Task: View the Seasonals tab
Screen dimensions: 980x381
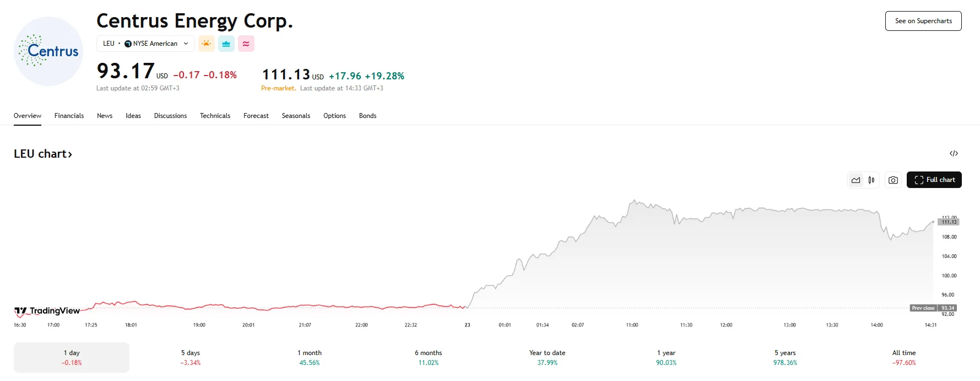Action: [296, 116]
